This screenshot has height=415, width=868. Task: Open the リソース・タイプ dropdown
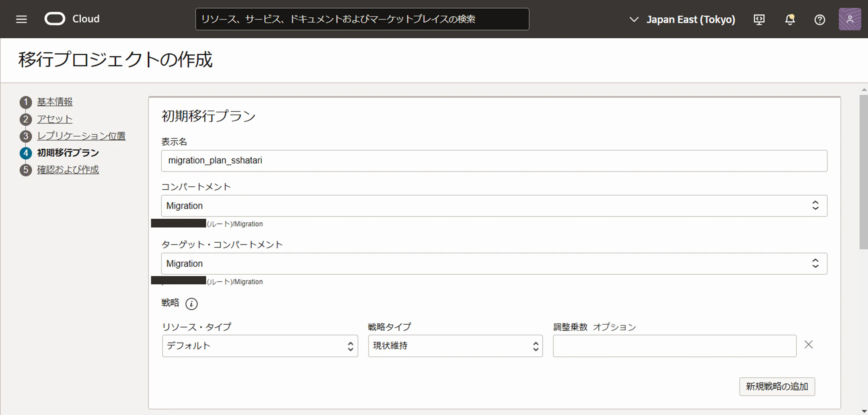(260, 346)
